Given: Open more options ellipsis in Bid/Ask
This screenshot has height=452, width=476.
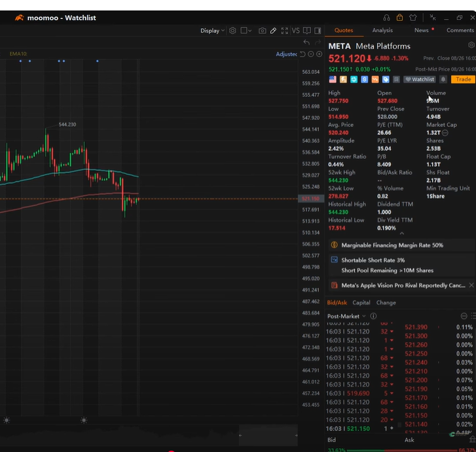Looking at the screenshot, I should [x=464, y=316].
